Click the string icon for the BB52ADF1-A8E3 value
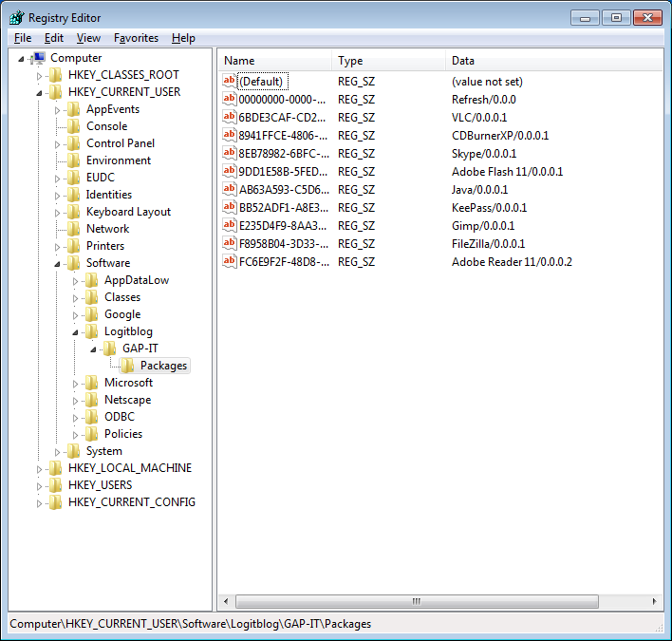 point(230,207)
